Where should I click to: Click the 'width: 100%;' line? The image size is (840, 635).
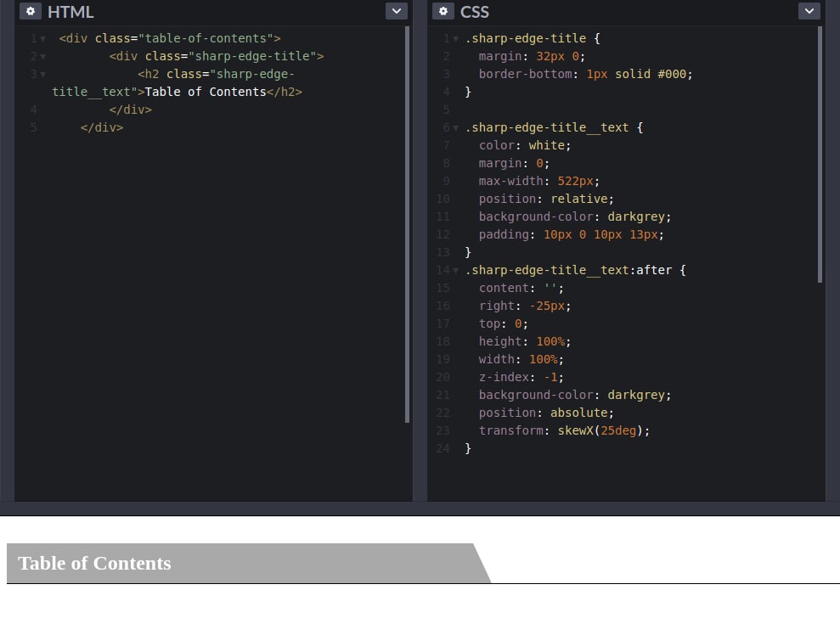coord(521,359)
